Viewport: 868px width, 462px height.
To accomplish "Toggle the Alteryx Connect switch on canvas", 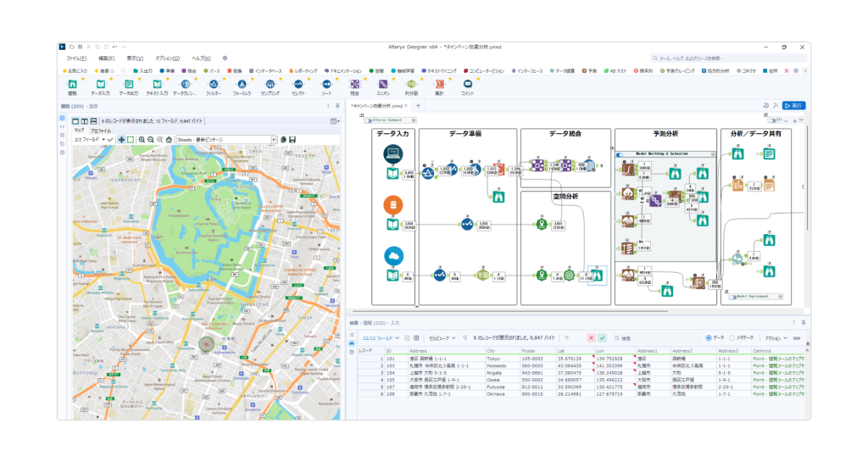I will coord(370,120).
